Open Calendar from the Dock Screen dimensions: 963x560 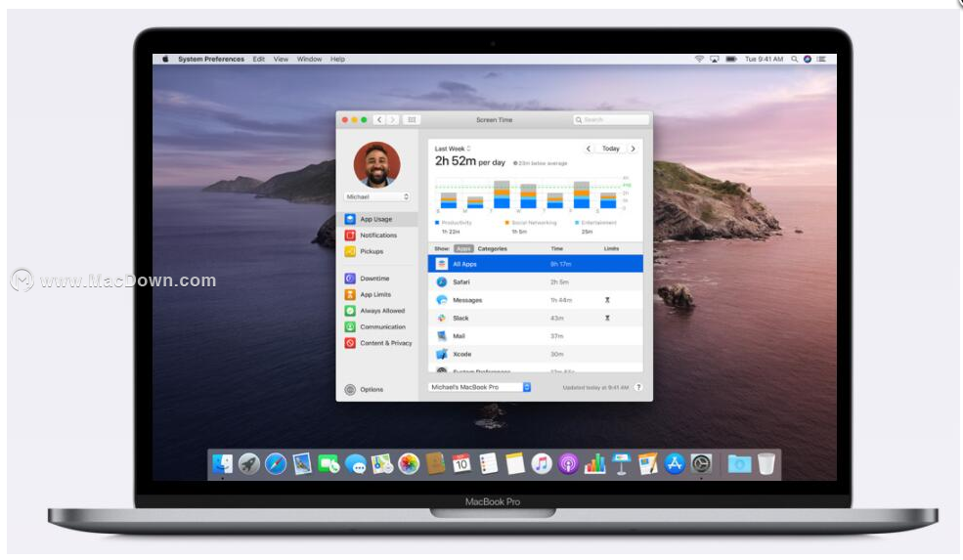461,464
